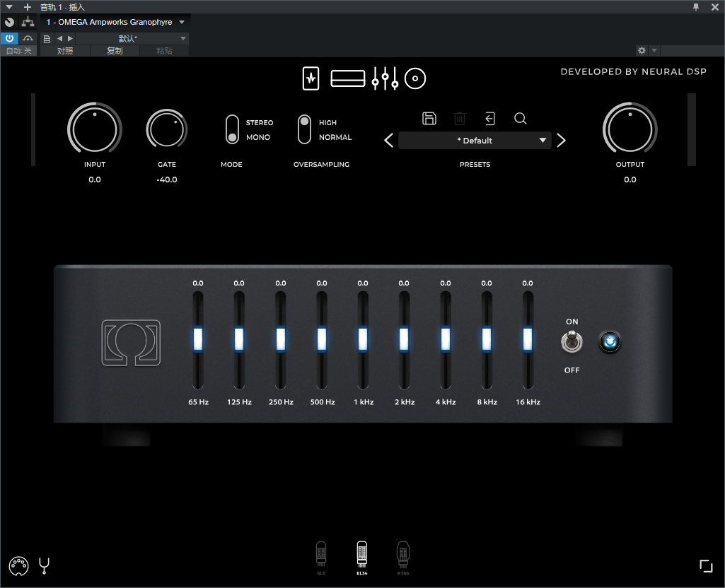Save the current preset
The height and width of the screenshot is (588, 725).
tap(429, 118)
